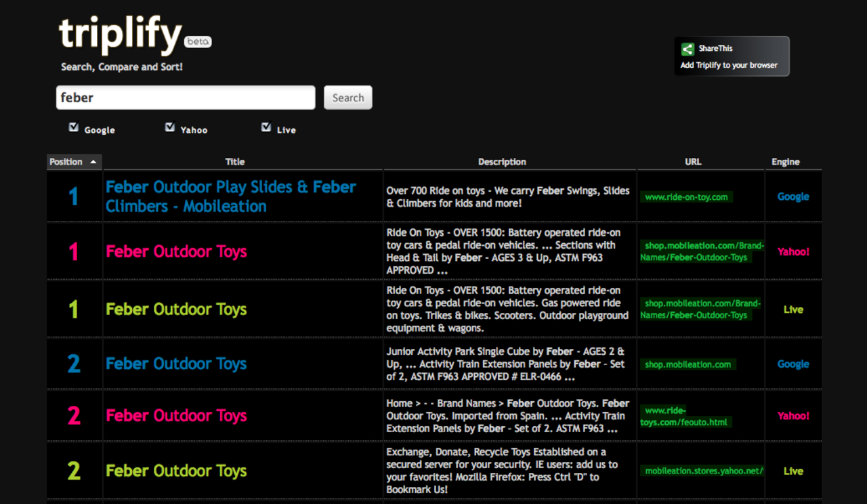
Task: Click Add Triplify to your browser
Action: point(729,66)
